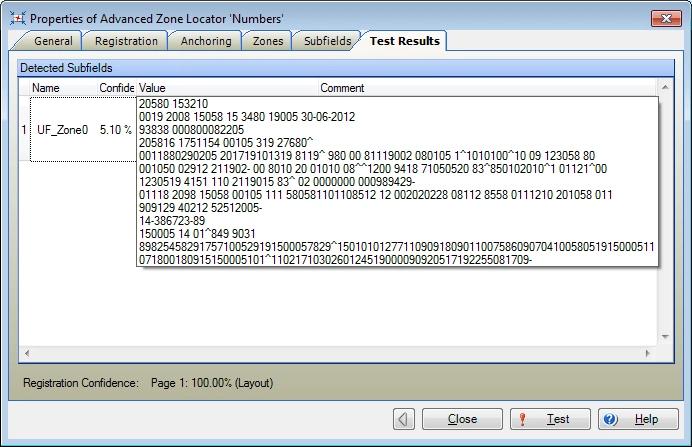Screen dimensions: 692x447
Task: Select the Zones tab
Action: (267, 41)
